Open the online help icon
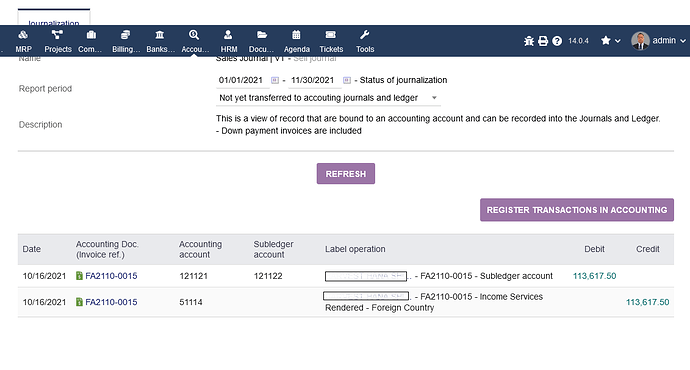The height and width of the screenshot is (370, 690). click(557, 41)
